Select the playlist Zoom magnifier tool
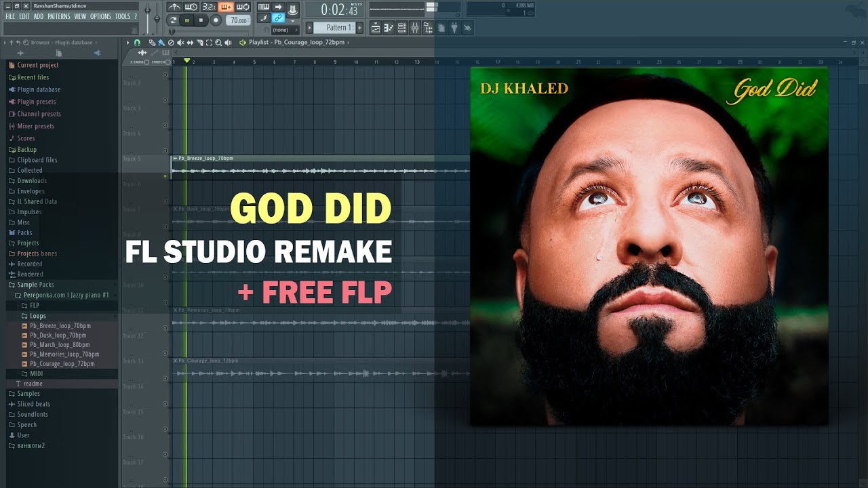The height and width of the screenshot is (488, 868). click(x=218, y=43)
